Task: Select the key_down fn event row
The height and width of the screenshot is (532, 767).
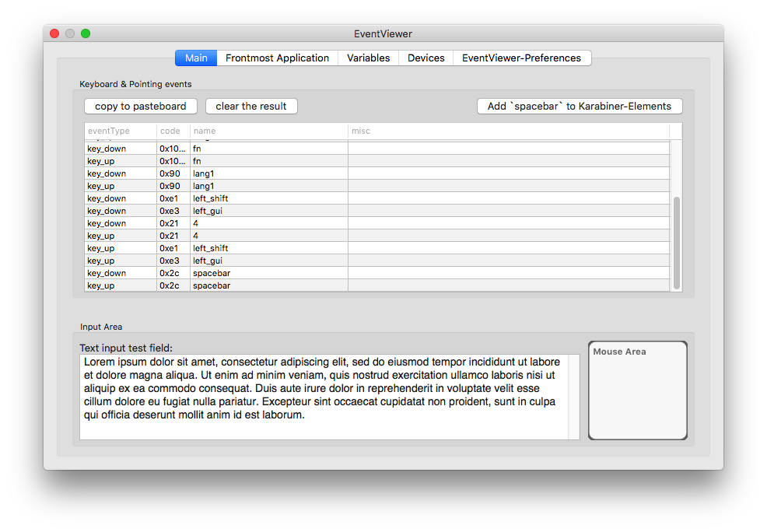Action: [377, 148]
